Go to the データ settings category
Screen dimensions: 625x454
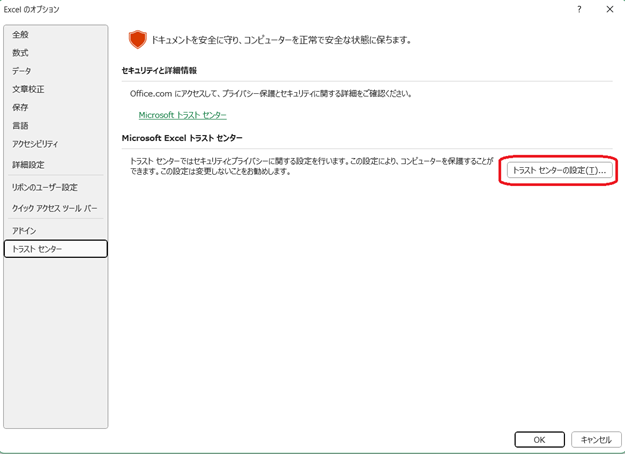point(55,71)
